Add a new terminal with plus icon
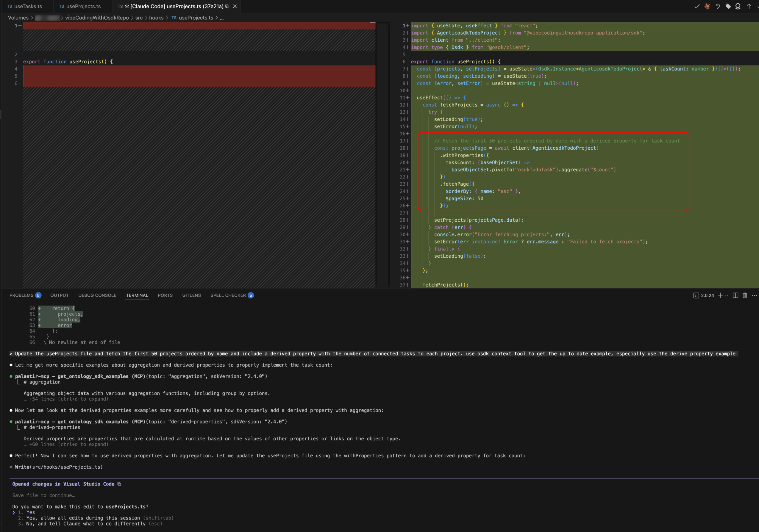 click(720, 295)
